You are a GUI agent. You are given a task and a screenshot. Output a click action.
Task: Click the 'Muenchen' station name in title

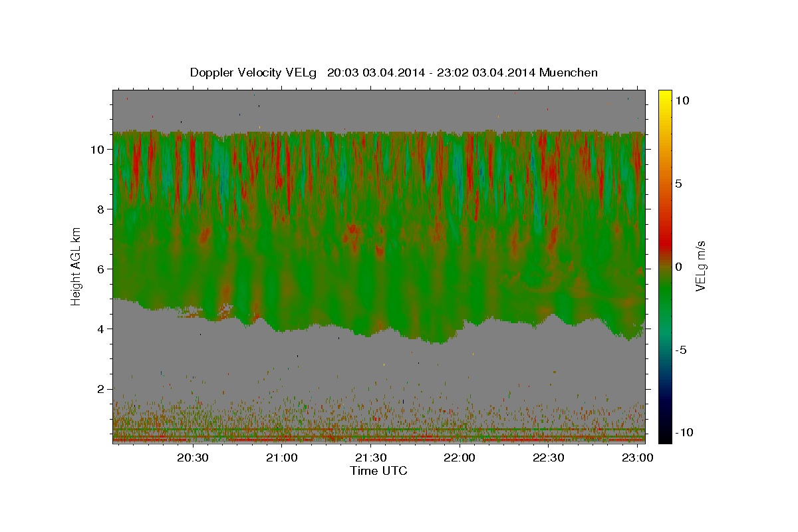[x=569, y=72]
